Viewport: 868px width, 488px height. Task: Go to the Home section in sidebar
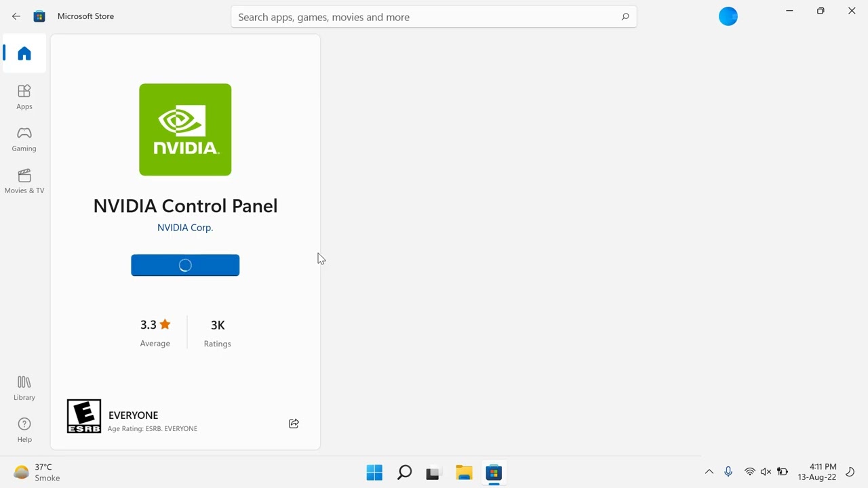click(24, 54)
